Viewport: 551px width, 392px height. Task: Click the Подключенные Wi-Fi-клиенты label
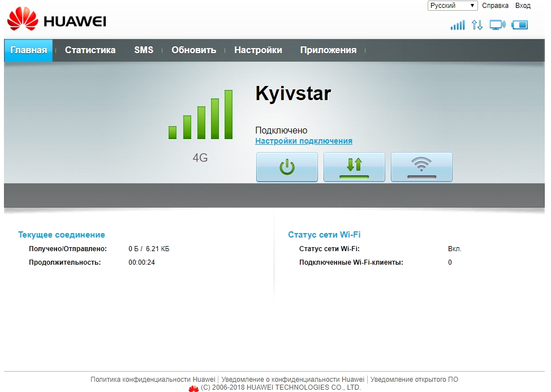(x=351, y=262)
